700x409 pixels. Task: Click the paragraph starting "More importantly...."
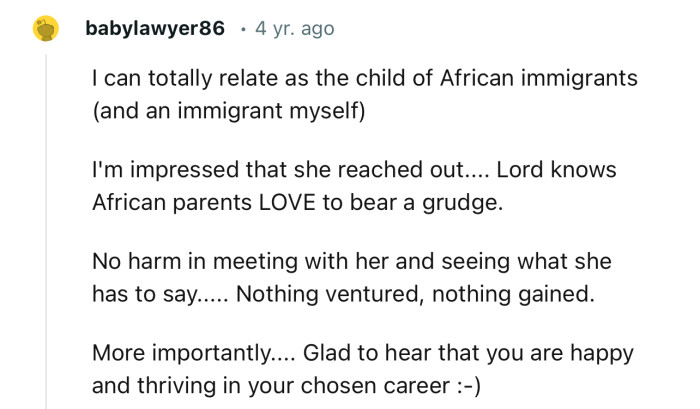(362, 369)
